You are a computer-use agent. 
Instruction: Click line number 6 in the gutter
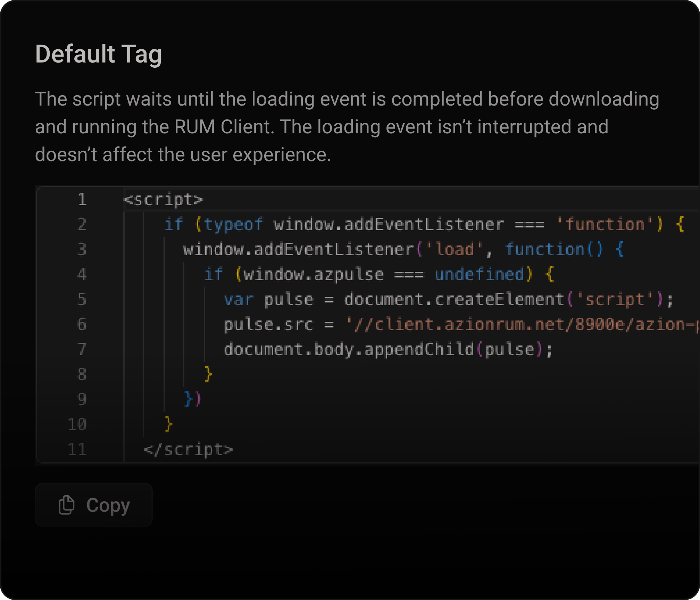[x=82, y=324]
